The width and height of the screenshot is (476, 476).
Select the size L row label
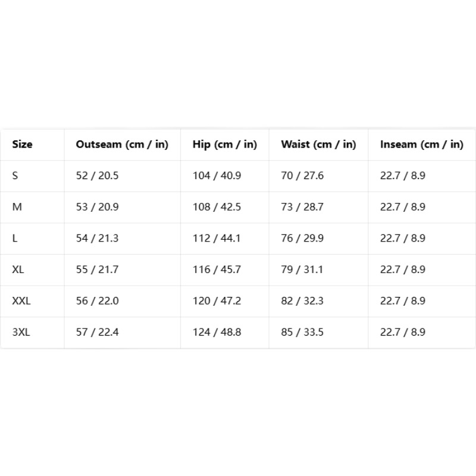coord(14,238)
